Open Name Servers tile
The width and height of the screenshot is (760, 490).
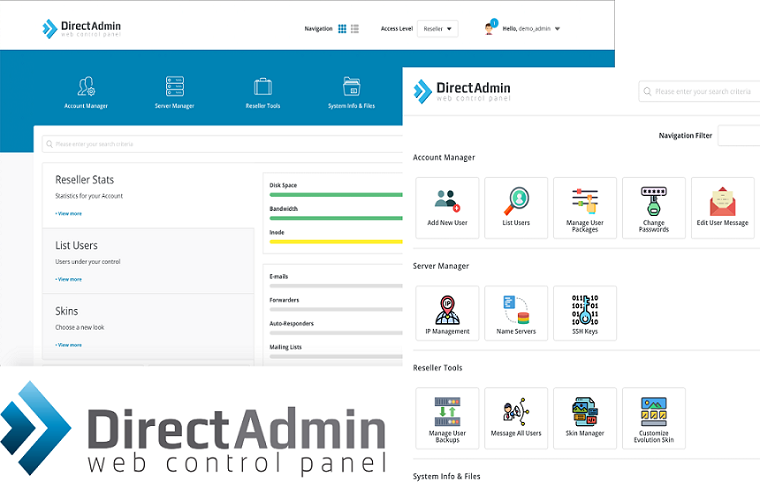click(516, 313)
